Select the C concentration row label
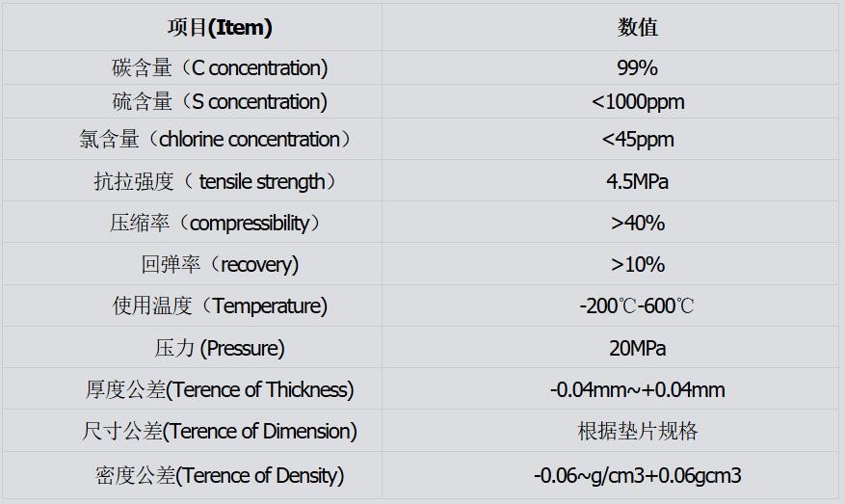Screen dimensions: 845x504 pyautogui.click(x=220, y=67)
